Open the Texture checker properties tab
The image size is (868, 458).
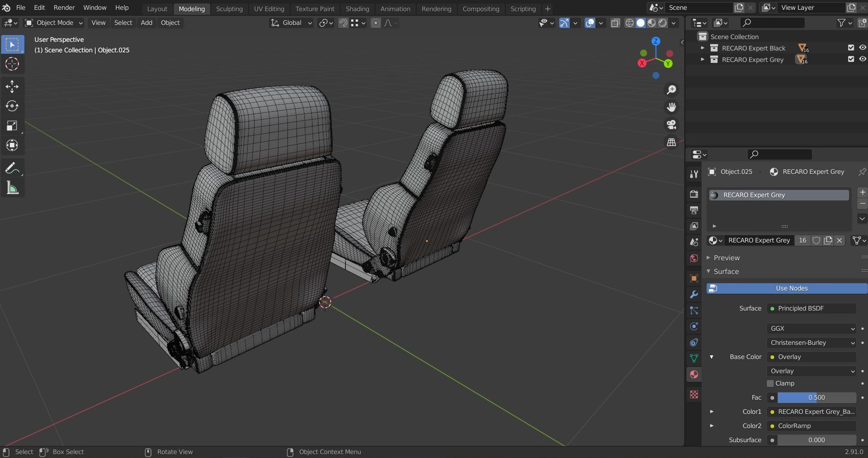tap(694, 395)
